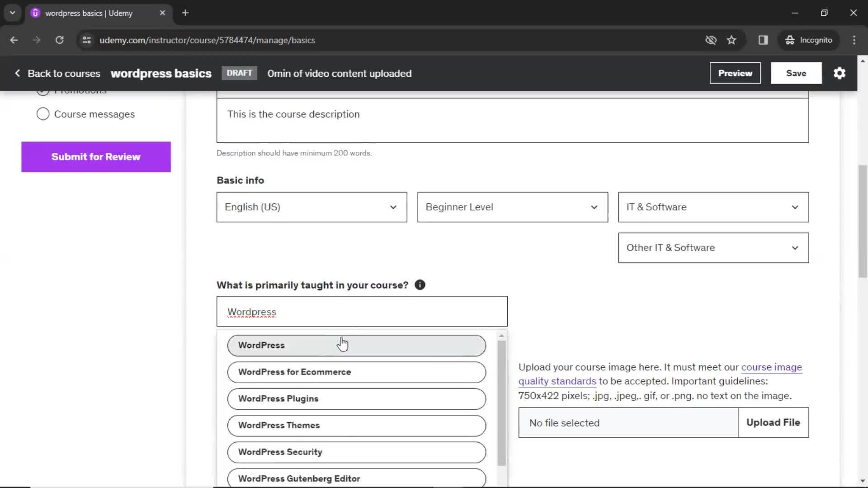Click the info icon next to course topic
The height and width of the screenshot is (488, 868).
pyautogui.click(x=420, y=285)
